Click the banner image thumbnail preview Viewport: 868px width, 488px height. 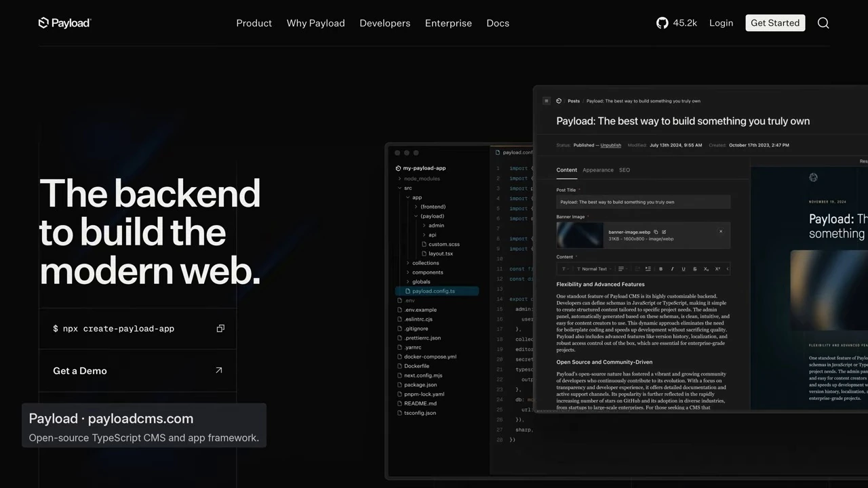click(x=580, y=235)
